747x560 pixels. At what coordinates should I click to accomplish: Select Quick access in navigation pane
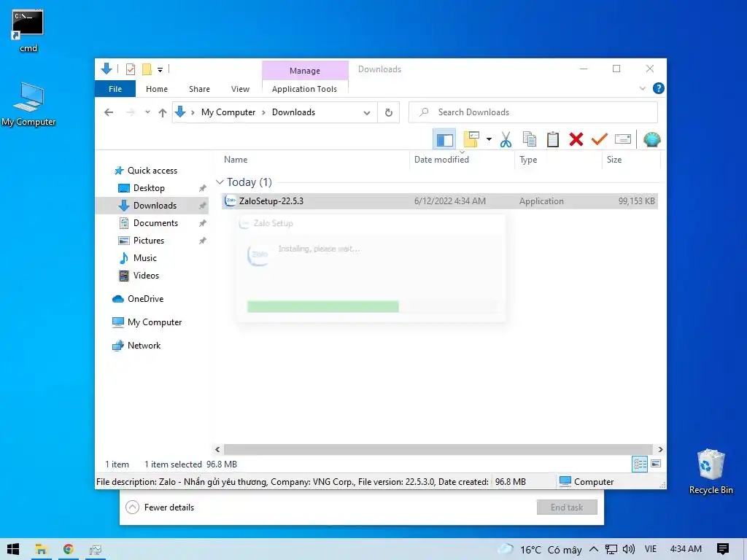click(x=152, y=171)
